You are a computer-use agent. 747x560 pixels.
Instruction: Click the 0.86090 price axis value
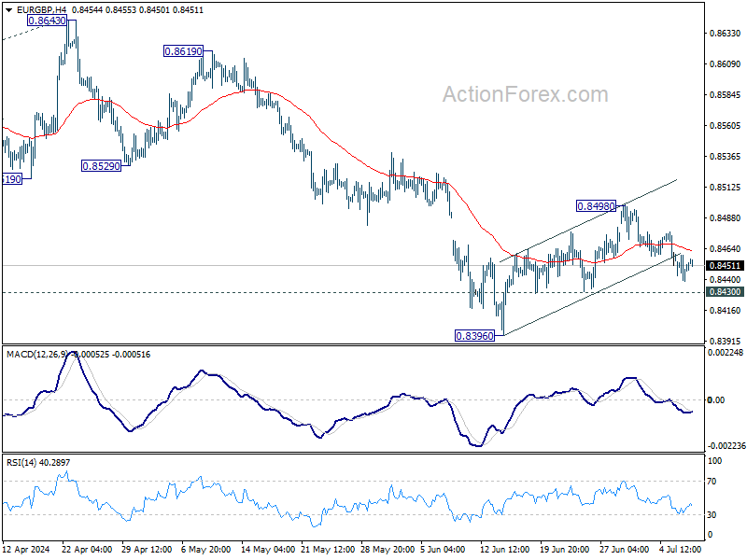[726, 64]
